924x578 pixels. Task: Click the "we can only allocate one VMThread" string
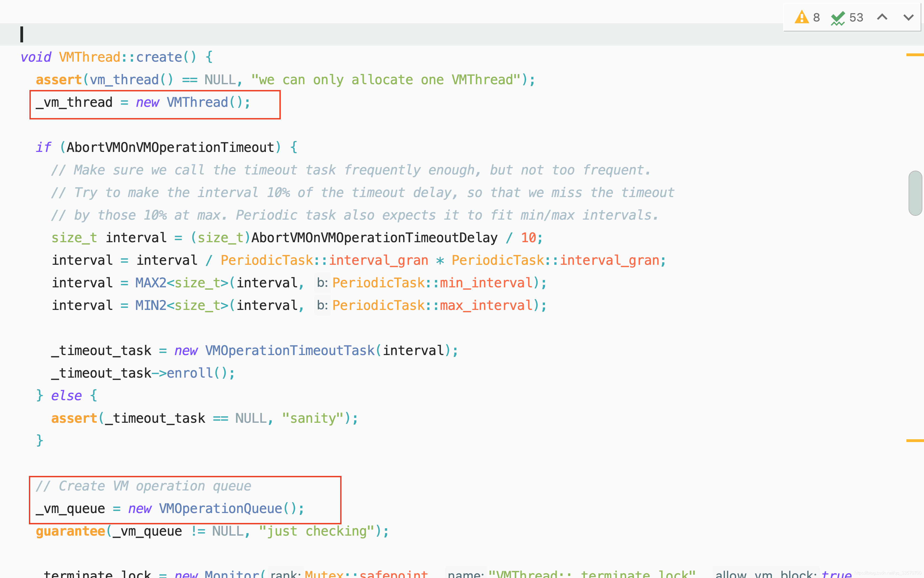(x=386, y=80)
